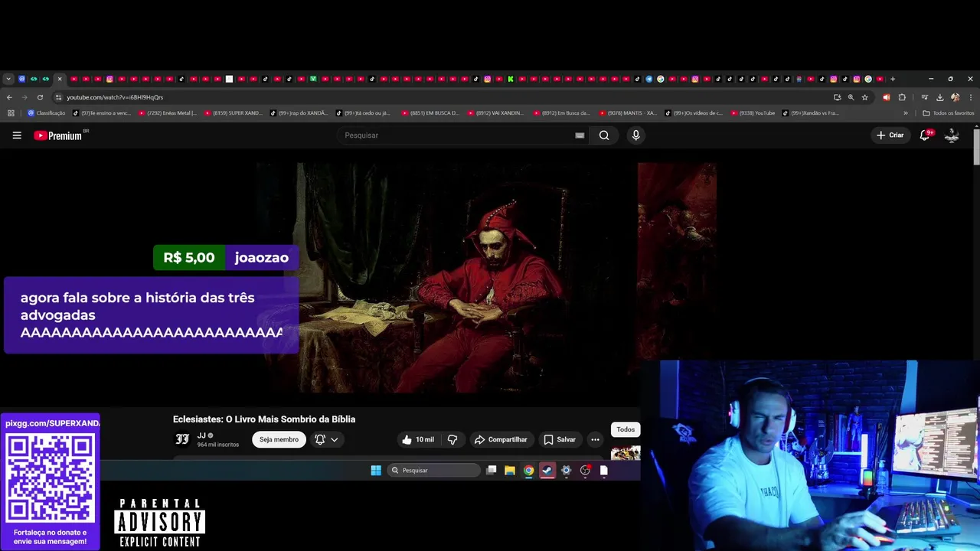Image resolution: width=980 pixels, height=551 pixels.
Task: Open Chrome extensions puzzle icon
Action: (x=902, y=97)
